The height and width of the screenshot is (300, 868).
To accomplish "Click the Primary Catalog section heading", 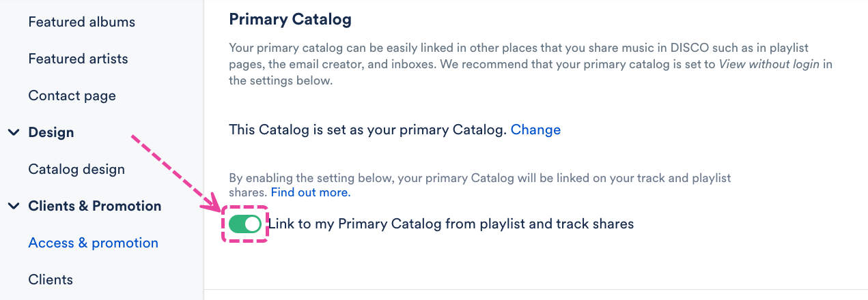I will [290, 19].
